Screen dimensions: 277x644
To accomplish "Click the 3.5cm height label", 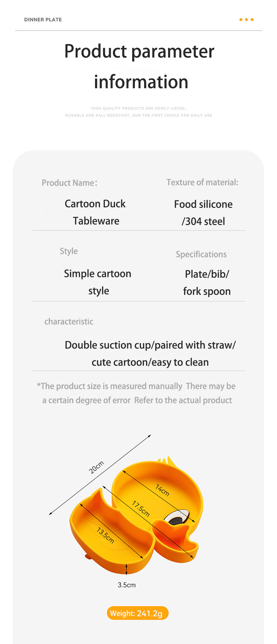I will coord(127,585).
